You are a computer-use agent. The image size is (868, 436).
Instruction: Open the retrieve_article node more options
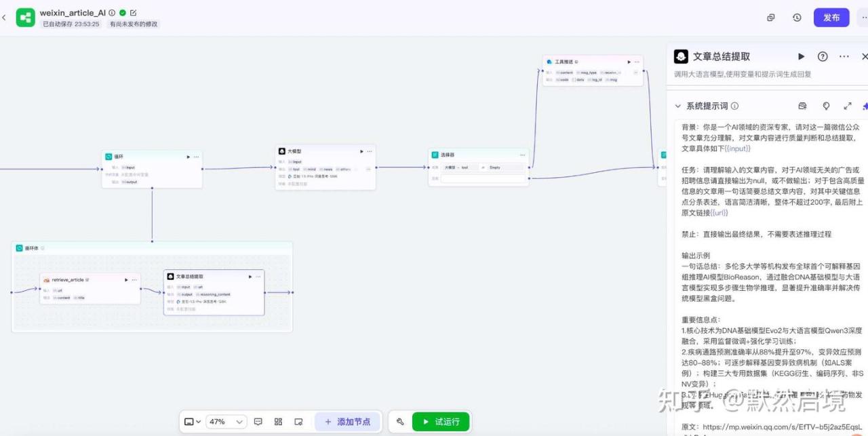click(x=134, y=279)
